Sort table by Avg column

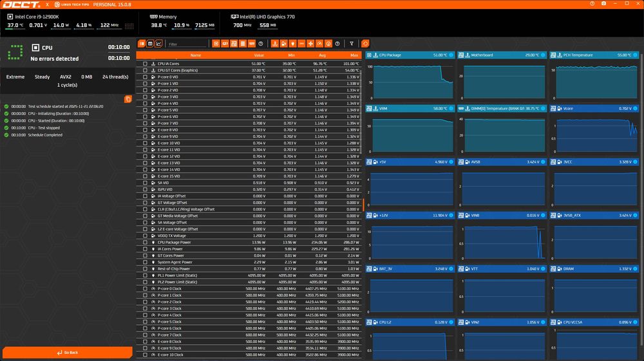323,55
